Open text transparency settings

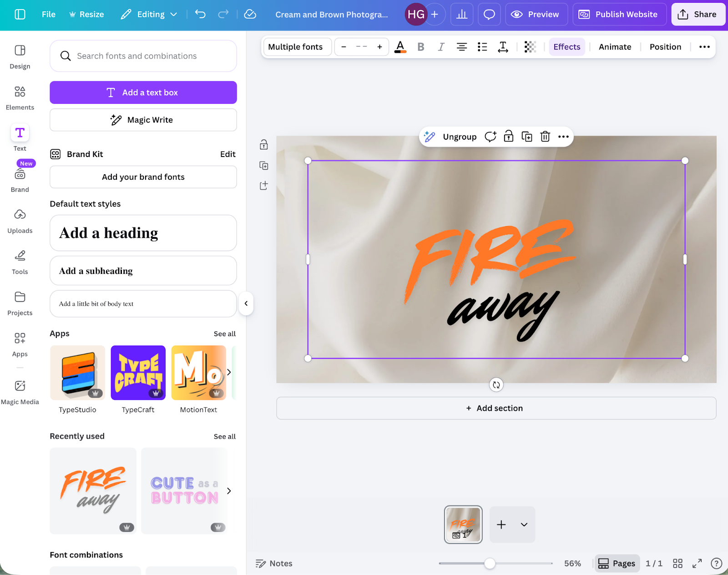pos(530,46)
